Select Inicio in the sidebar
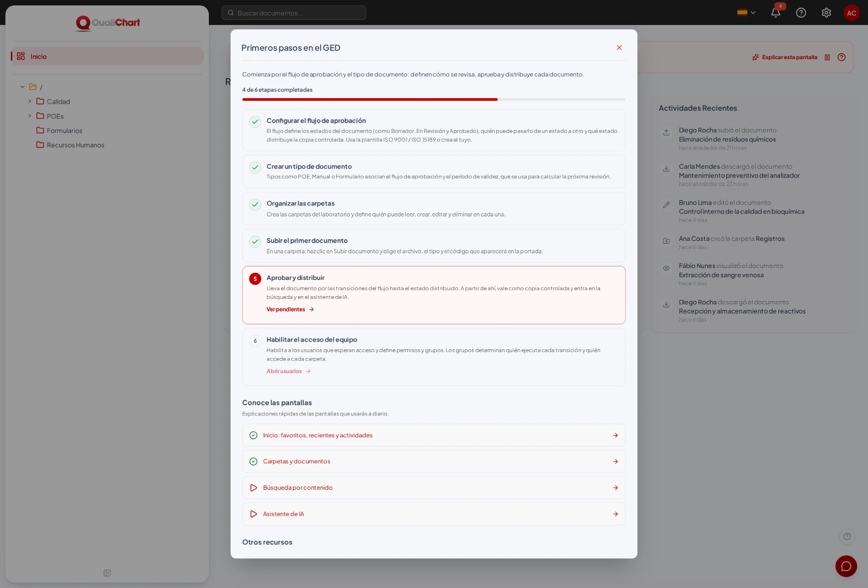The height and width of the screenshot is (588, 868). [x=107, y=56]
